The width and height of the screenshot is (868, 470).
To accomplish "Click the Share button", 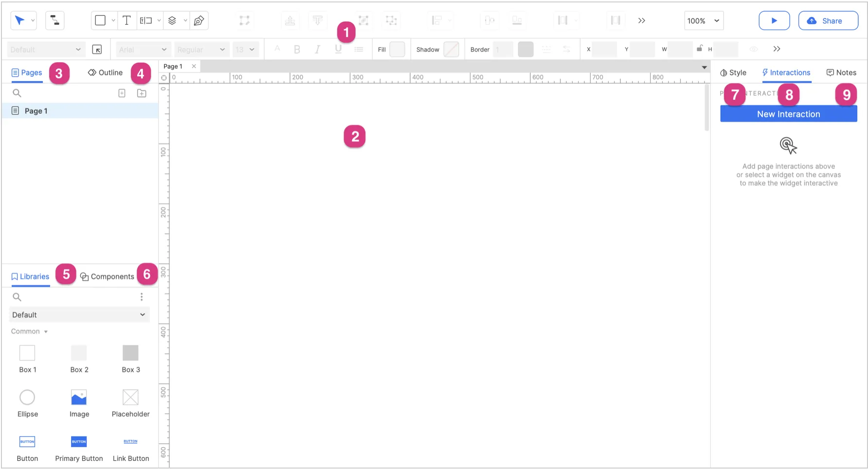I will coord(828,21).
